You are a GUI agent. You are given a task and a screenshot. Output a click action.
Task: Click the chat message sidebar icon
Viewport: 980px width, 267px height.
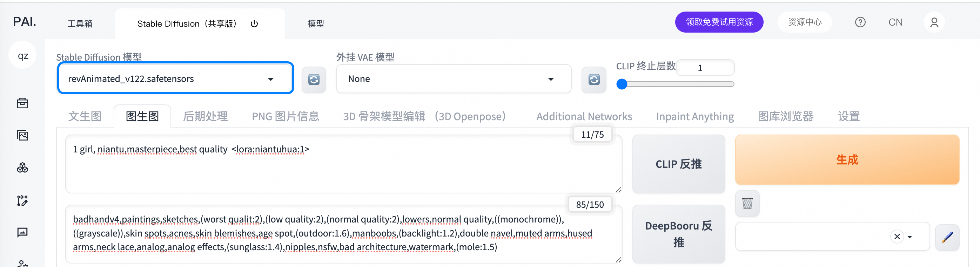[x=22, y=232]
